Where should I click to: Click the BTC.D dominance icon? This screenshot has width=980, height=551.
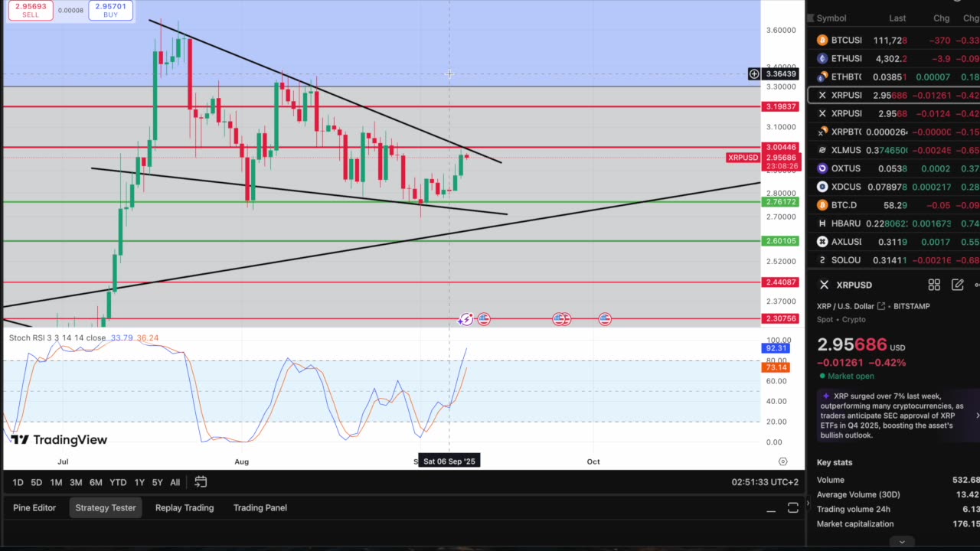point(822,205)
